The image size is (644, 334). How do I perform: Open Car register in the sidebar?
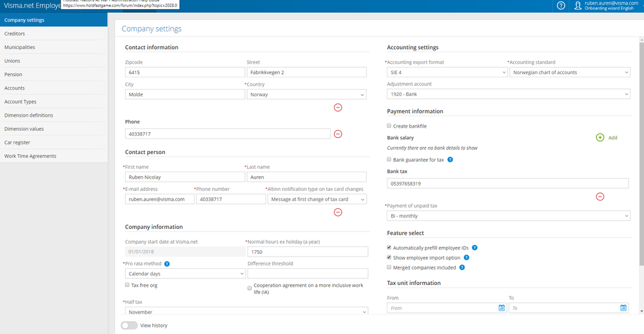[17, 142]
